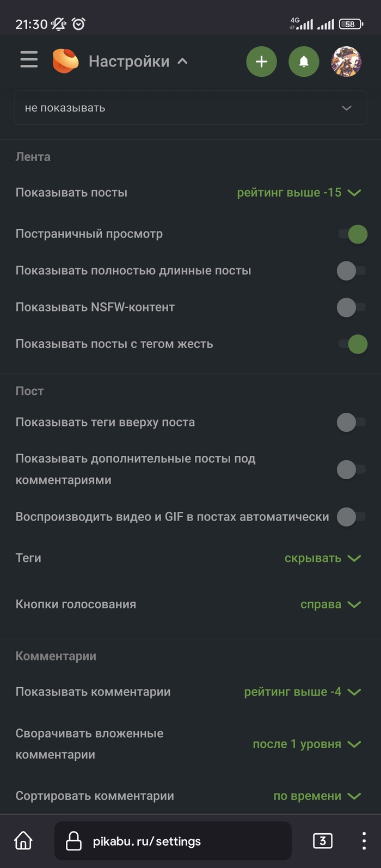This screenshot has height=868, width=381.
Task: Open notifications bell
Action: (304, 62)
